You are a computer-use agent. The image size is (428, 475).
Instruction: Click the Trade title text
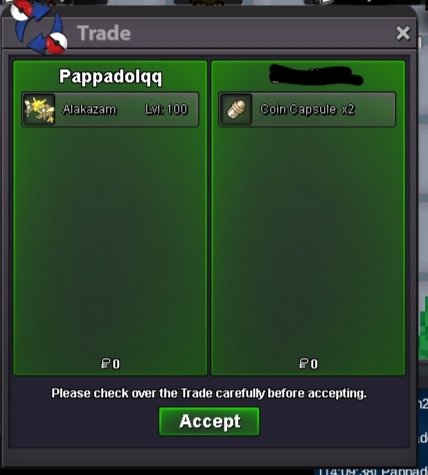click(x=104, y=33)
